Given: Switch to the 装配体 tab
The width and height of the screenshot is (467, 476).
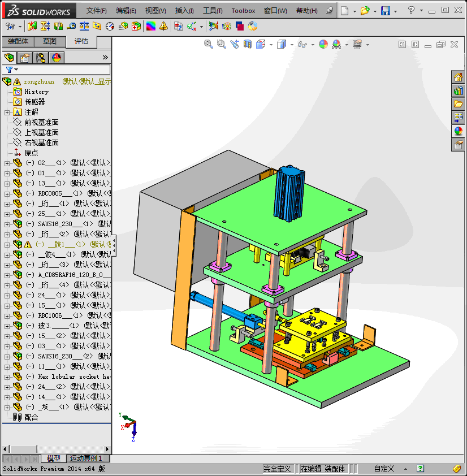Looking at the screenshot, I should [18, 42].
